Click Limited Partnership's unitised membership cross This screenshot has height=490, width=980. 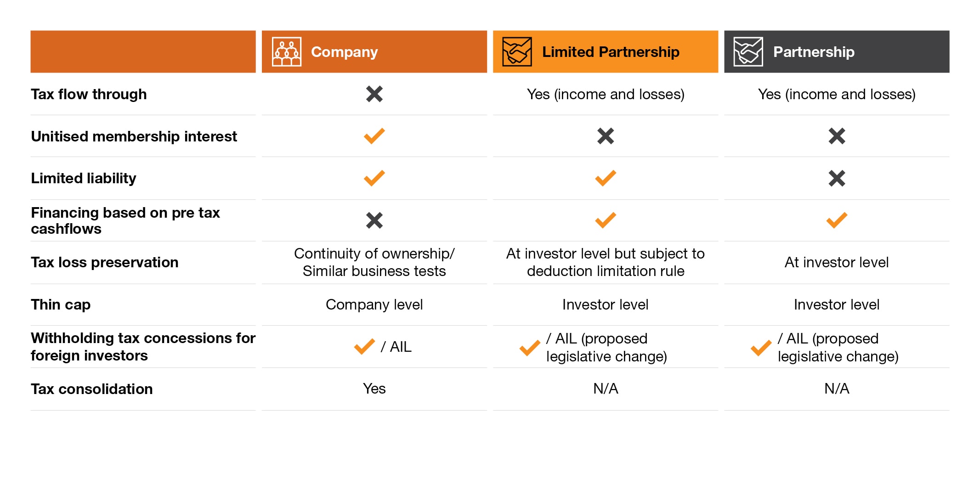606,136
